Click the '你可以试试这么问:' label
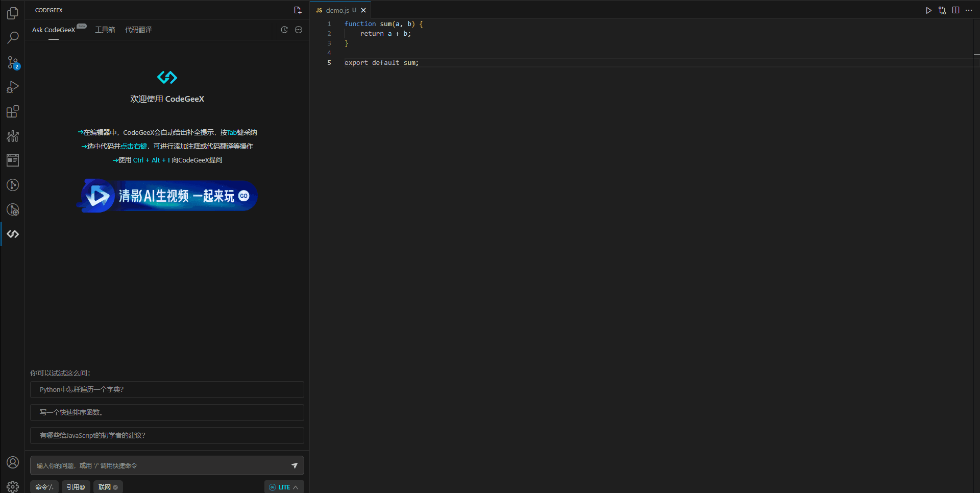The width and height of the screenshot is (980, 493). (60, 373)
